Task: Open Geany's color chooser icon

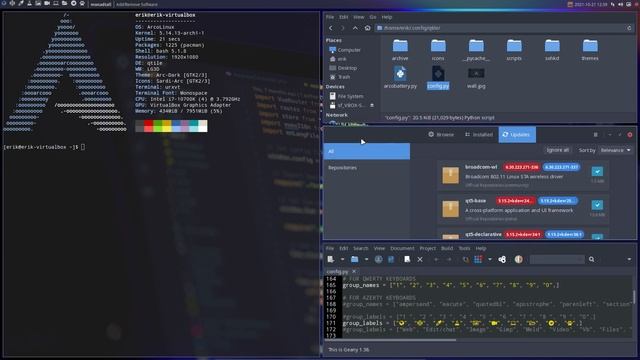Action: click(x=518, y=259)
